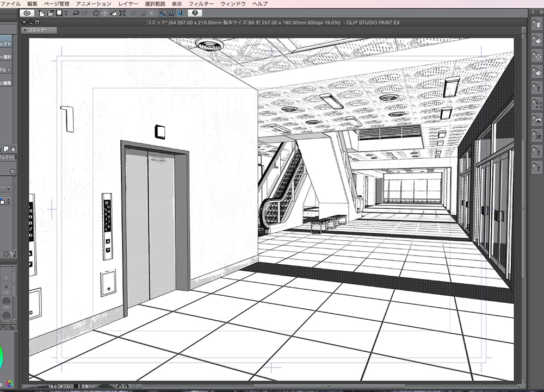The height and width of the screenshot is (392, 544).
Task: Open the レイヤー menu
Action: (128, 4)
